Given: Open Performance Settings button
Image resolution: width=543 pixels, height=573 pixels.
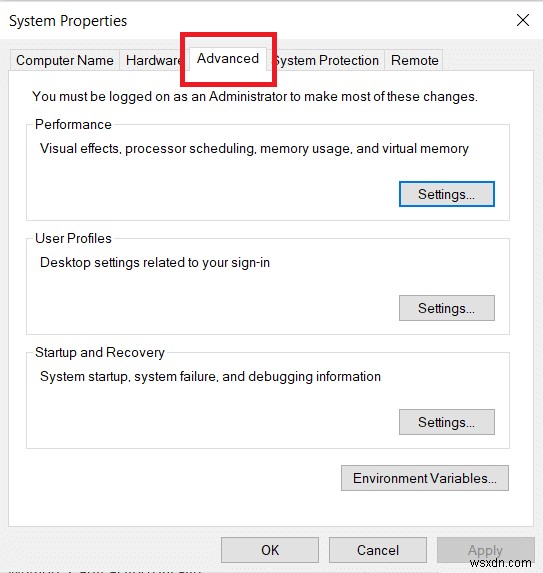Looking at the screenshot, I should pyautogui.click(x=447, y=194).
